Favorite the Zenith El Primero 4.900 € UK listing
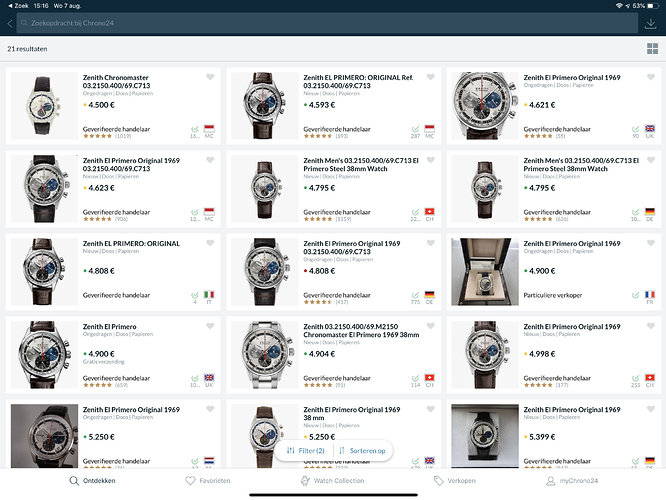 point(210,326)
